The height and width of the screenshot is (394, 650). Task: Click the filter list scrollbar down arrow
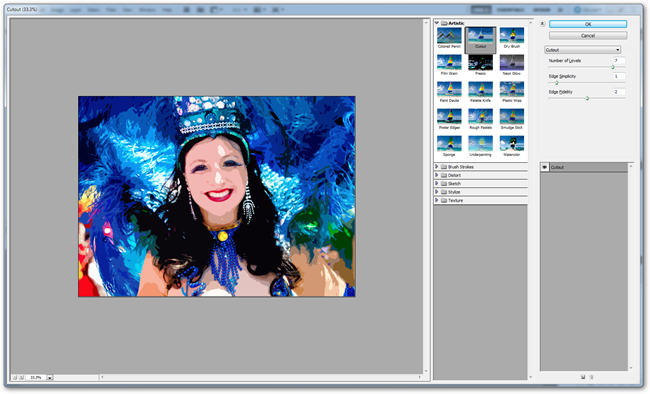click(x=531, y=377)
